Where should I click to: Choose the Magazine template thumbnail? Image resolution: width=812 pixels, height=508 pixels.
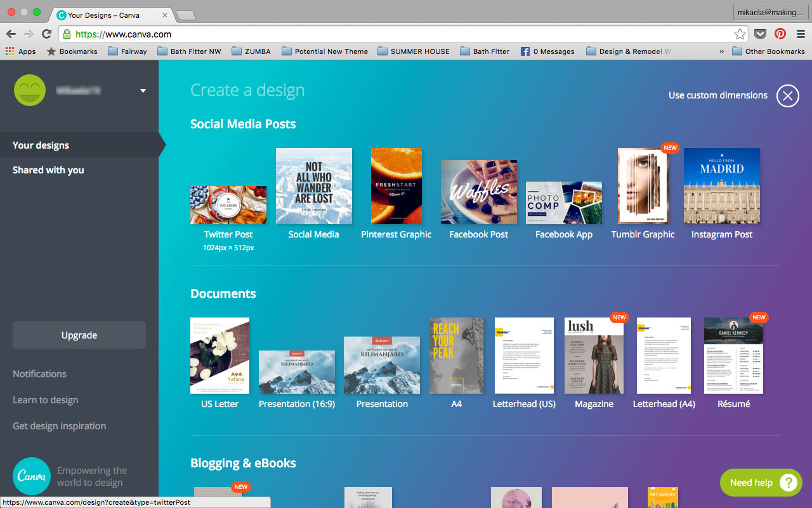pos(594,356)
